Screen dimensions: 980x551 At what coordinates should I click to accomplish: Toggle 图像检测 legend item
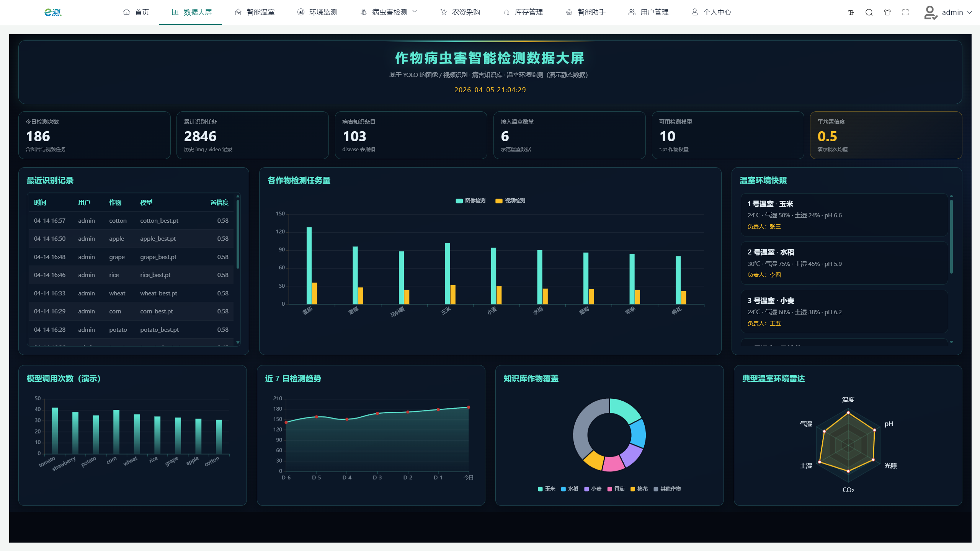pyautogui.click(x=470, y=201)
